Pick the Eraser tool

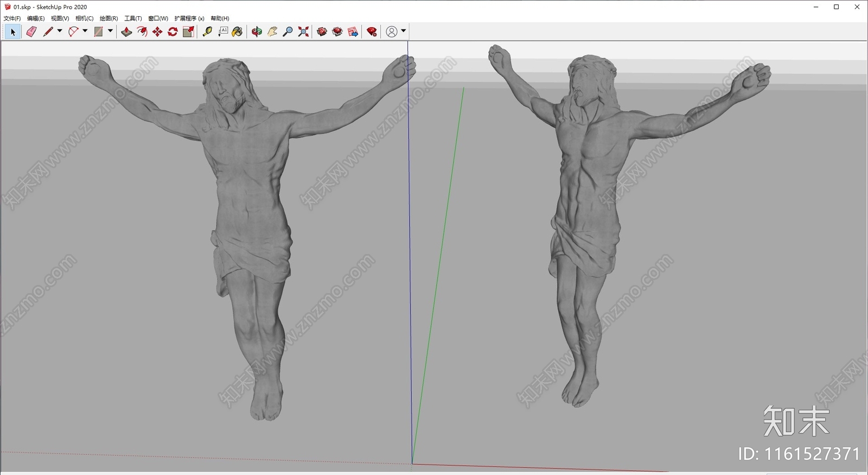[x=31, y=32]
